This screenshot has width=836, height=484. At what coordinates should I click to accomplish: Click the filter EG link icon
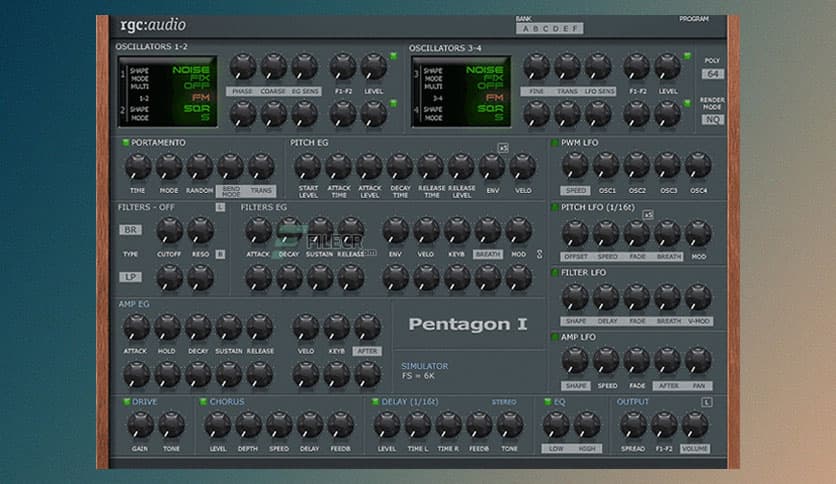pyautogui.click(x=540, y=254)
